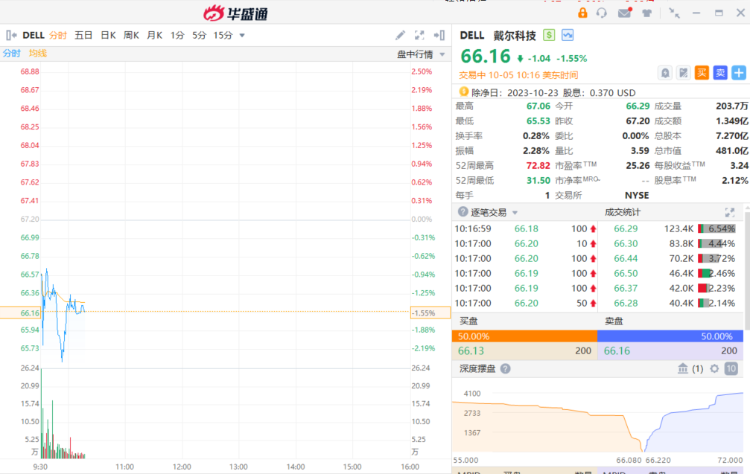This screenshot has width=750, height=474.
Task: Click the blue 50.00% 卖盘 bar
Action: [x=670, y=336]
